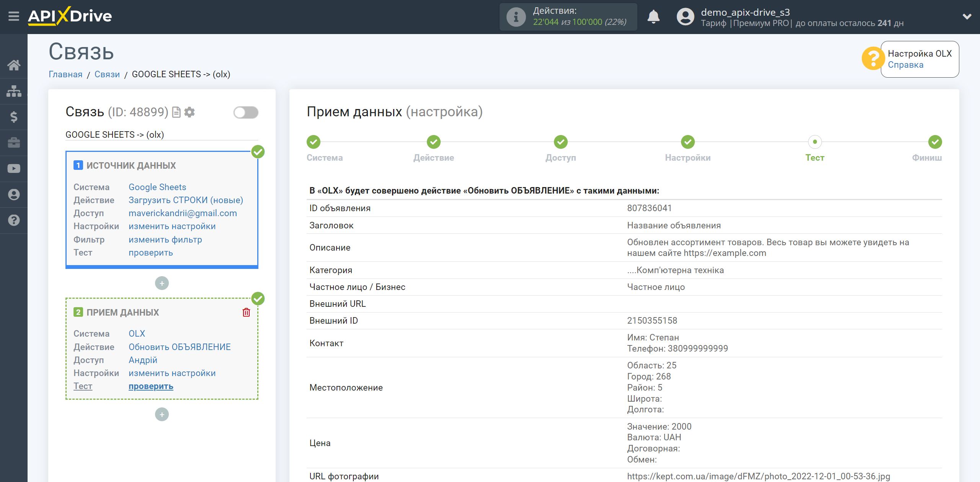Click source проверить test link
This screenshot has height=482, width=980.
tap(150, 252)
